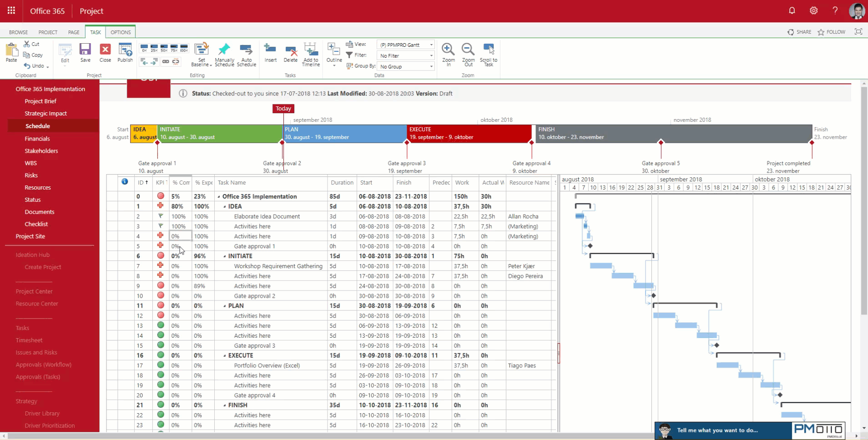Open Project Brief in sidebar

40,101
